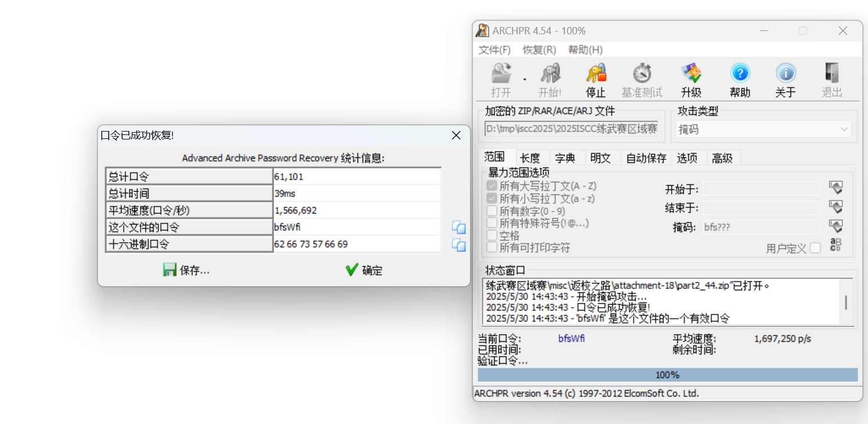Enable 所有数字(0 - 9) checkbox

point(492,211)
